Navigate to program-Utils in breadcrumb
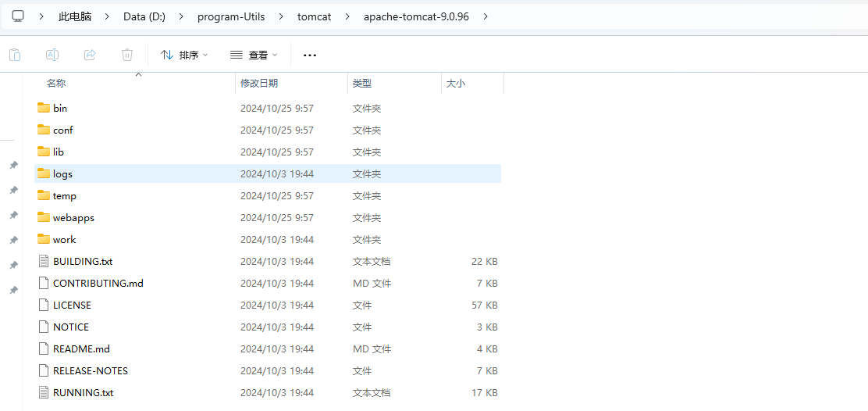The image size is (868, 411). (x=231, y=16)
